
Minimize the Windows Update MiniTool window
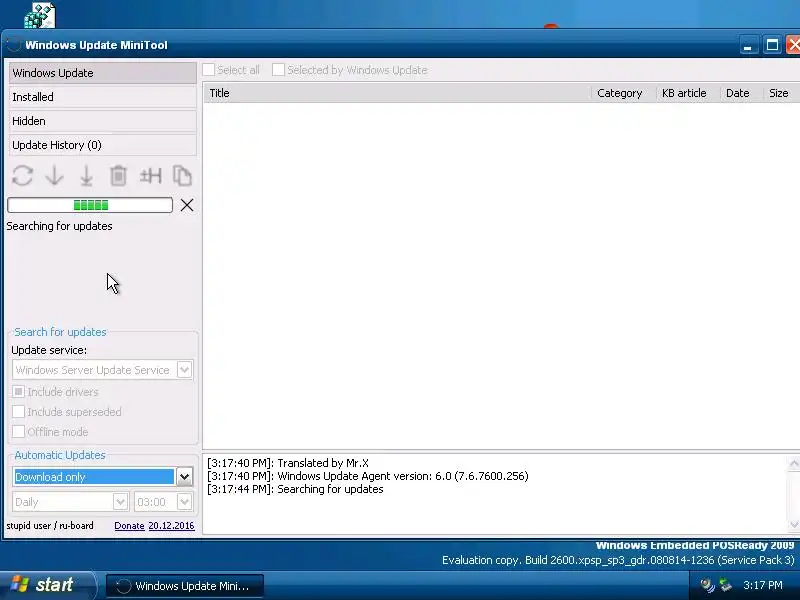coord(747,45)
